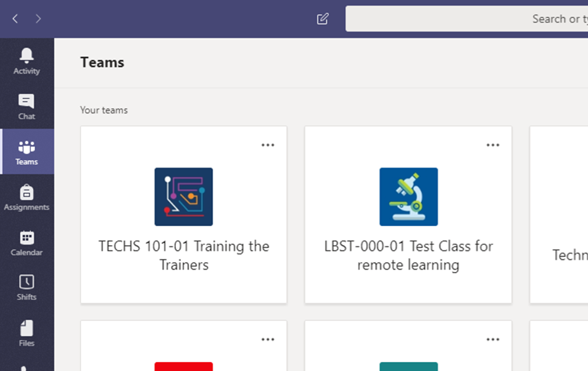588x371 pixels.
Task: Open TECHS 101-01 Training the Trainers team
Action: tap(184, 256)
